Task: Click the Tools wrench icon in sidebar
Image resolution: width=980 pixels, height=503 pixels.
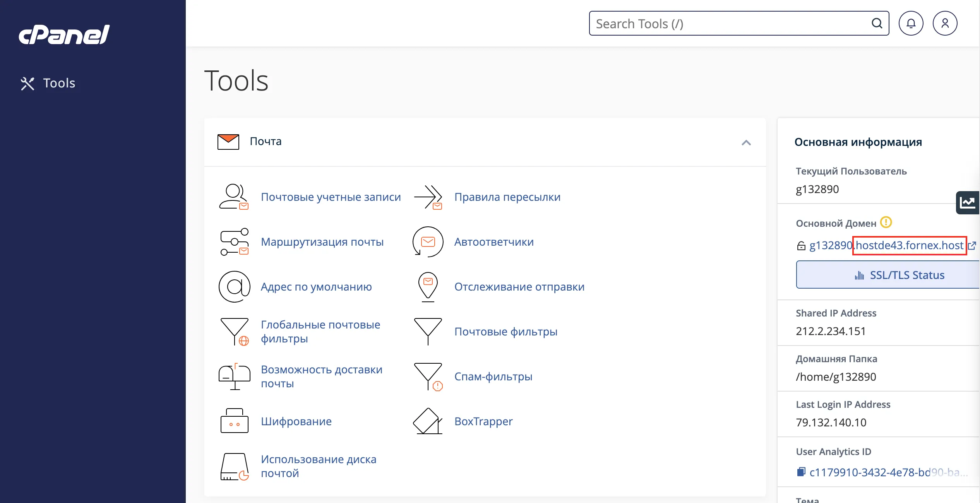Action: click(27, 84)
